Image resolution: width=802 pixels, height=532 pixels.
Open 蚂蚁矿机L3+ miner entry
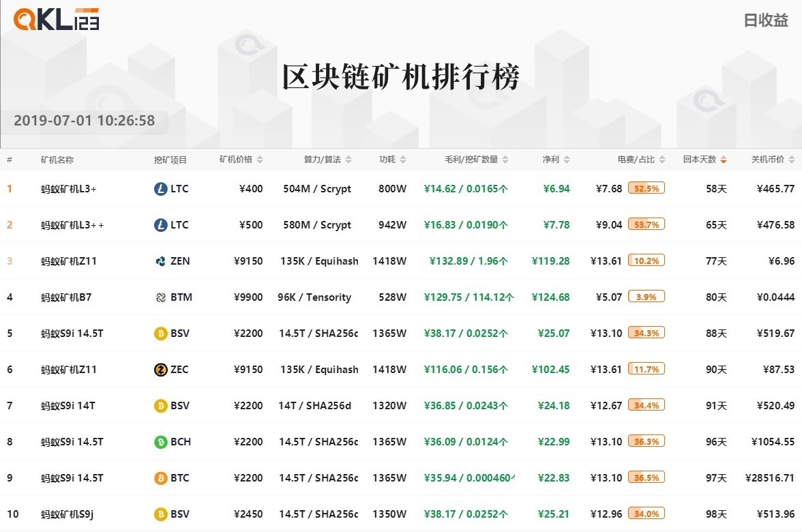68,189
